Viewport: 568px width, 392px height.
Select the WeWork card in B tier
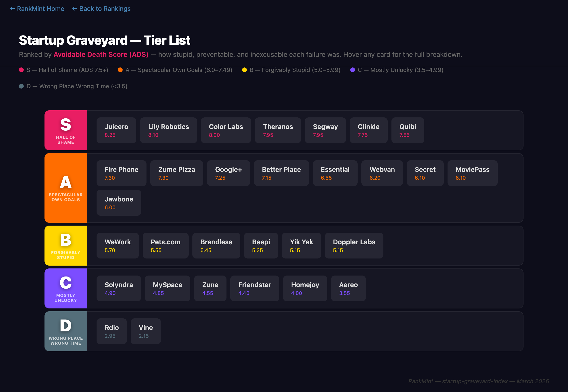point(118,245)
